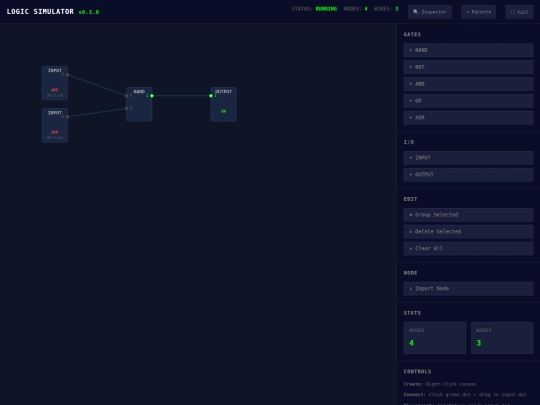Add an XOR gate from palette
The height and width of the screenshot is (405, 540).
coord(468,118)
